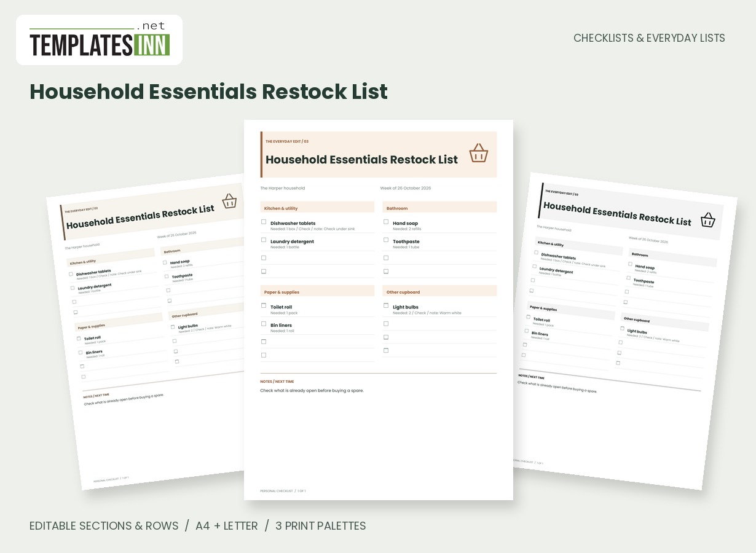
Task: Click 'Bin liners' label on center page
Action: pos(282,325)
